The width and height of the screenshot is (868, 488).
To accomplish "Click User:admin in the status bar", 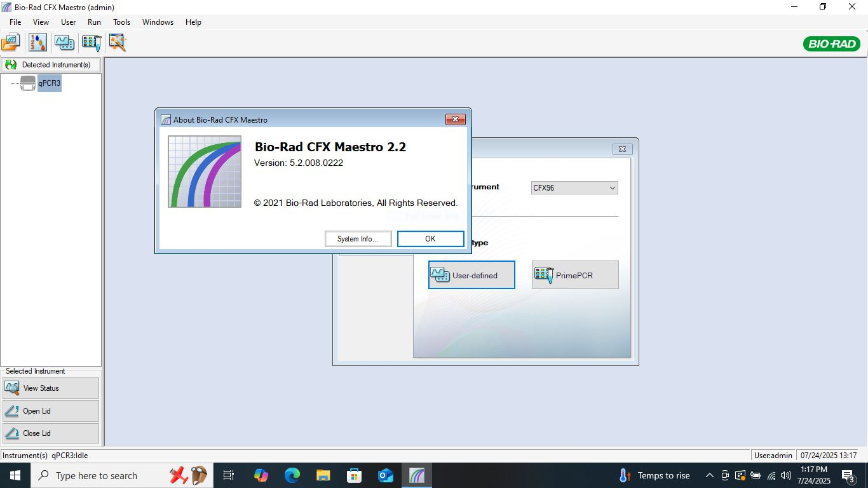I will coord(773,456).
